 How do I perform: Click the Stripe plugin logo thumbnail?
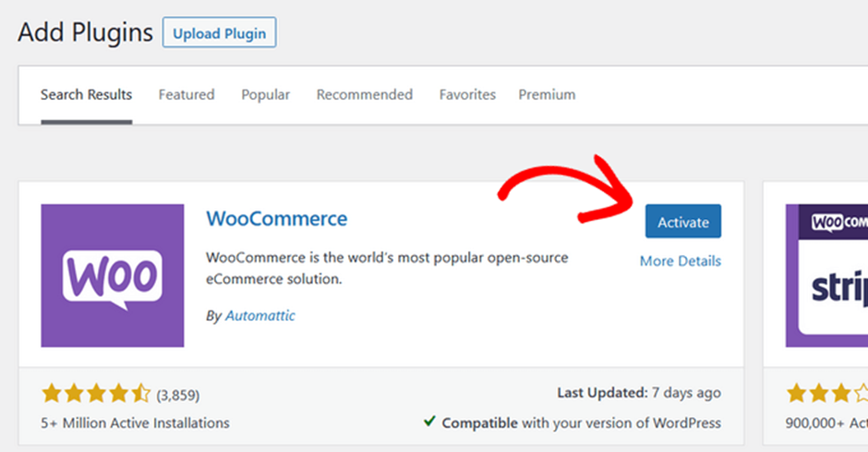[x=826, y=275]
